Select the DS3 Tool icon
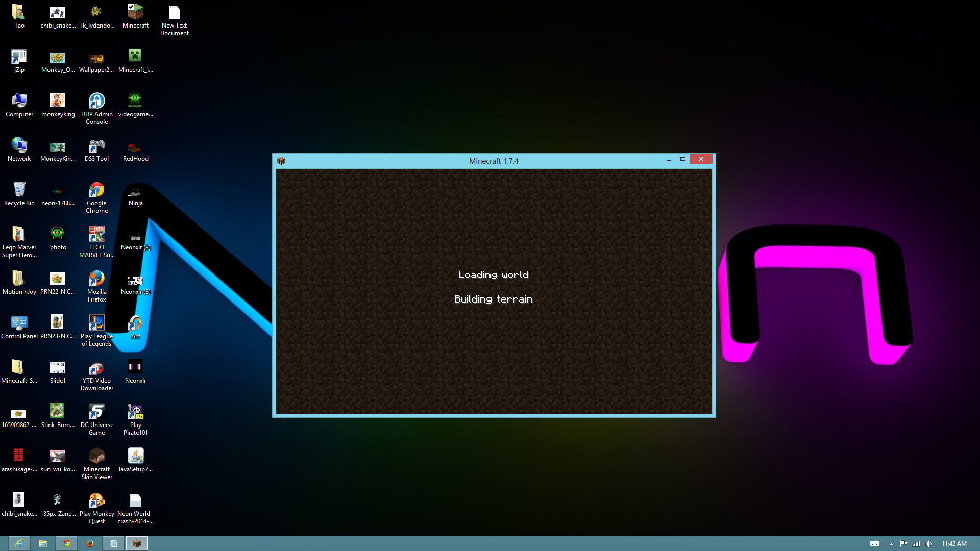Screen dimensions: 980x551 click(x=96, y=146)
